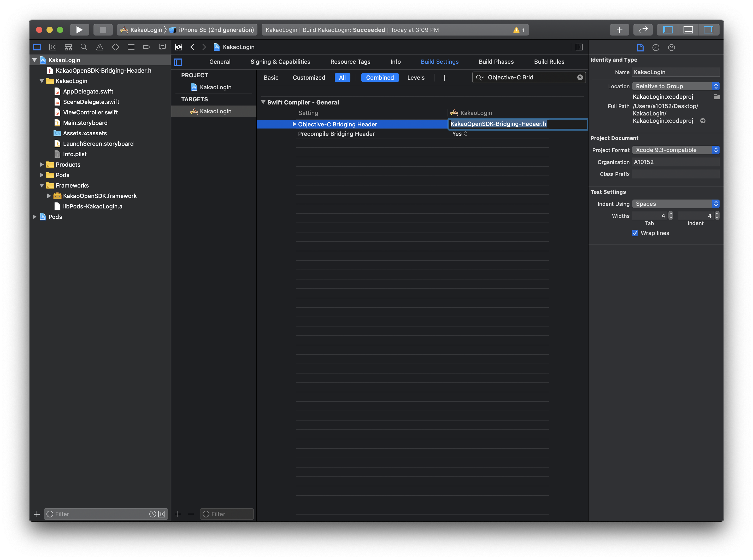Hide the left navigator panel
This screenshot has height=560, width=753.
click(x=668, y=30)
